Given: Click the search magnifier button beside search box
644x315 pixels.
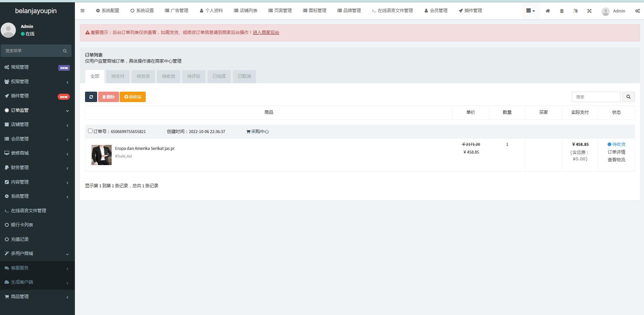Looking at the screenshot, I should (628, 97).
